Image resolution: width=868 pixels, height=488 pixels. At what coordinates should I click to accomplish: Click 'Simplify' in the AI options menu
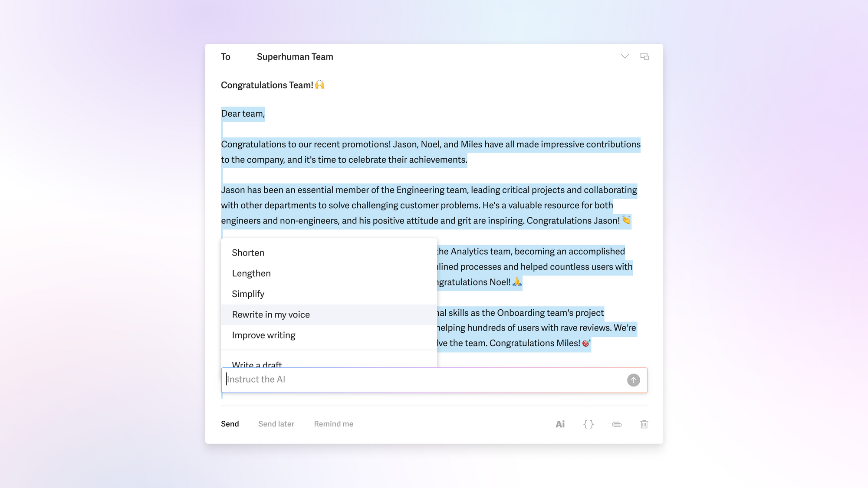click(x=248, y=294)
